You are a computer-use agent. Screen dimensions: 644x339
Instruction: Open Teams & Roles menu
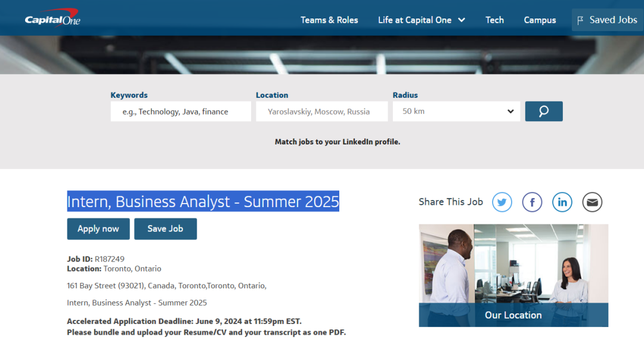[329, 20]
